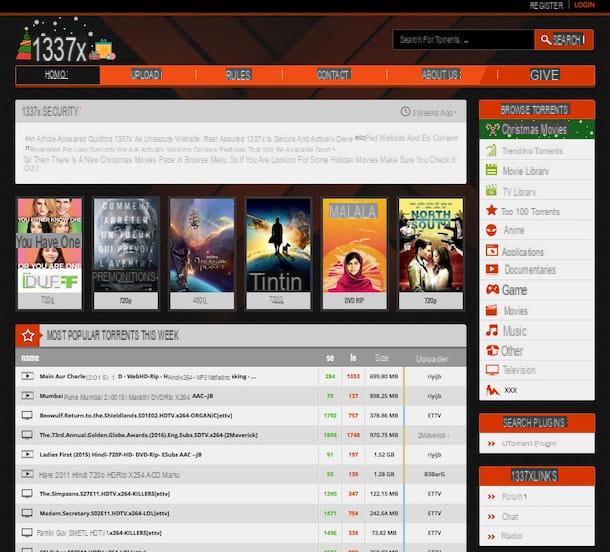Open the Home menu tab
This screenshot has width=610, height=552.
58,75
